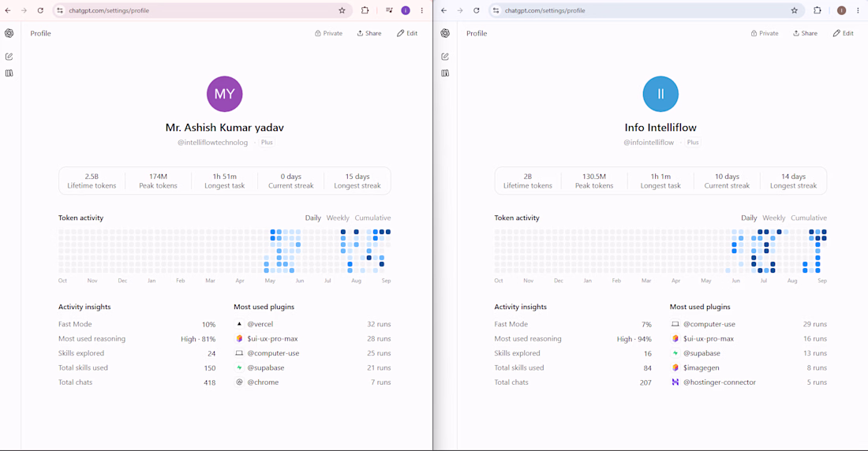Image resolution: width=868 pixels, height=451 pixels.
Task: Click @computer-use plugin in right window
Action: click(748, 324)
